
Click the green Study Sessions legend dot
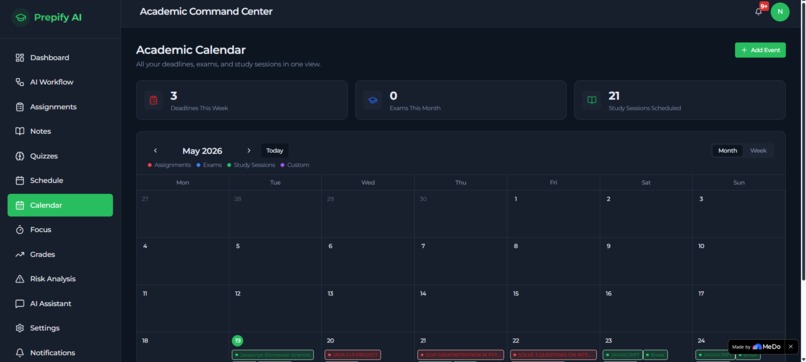click(x=229, y=165)
